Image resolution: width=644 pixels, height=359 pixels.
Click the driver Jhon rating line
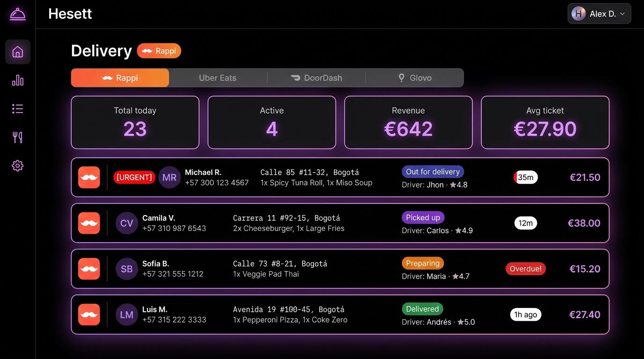pos(435,185)
